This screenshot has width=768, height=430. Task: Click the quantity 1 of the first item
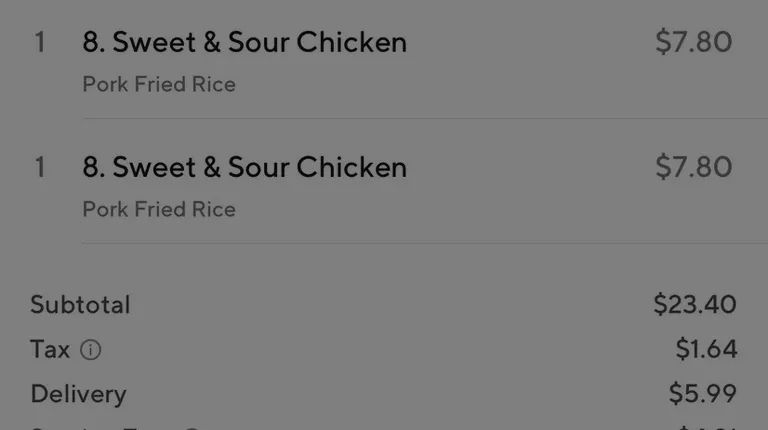pyautogui.click(x=40, y=42)
